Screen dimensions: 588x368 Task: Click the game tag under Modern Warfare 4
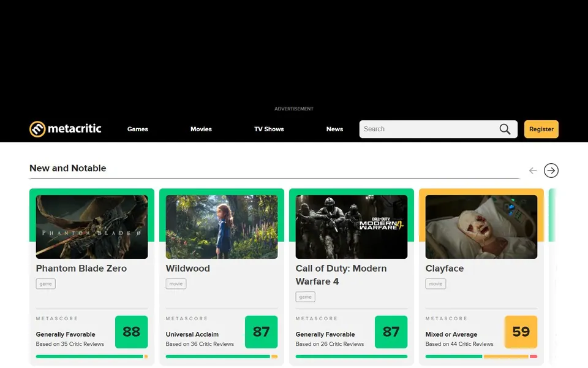[305, 297]
